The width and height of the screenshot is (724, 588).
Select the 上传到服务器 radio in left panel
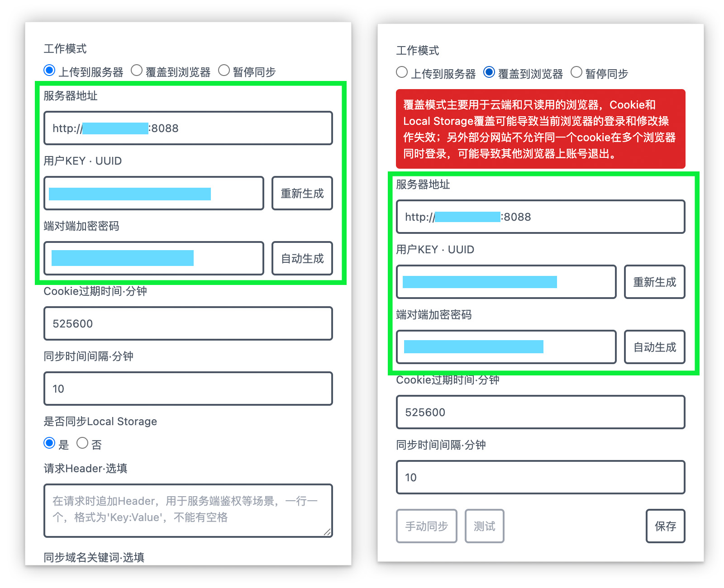[x=49, y=70]
